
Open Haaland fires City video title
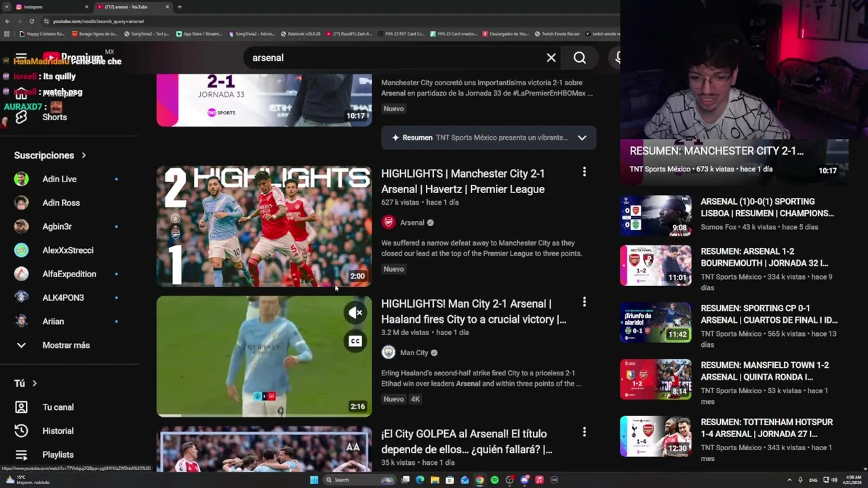point(473,311)
